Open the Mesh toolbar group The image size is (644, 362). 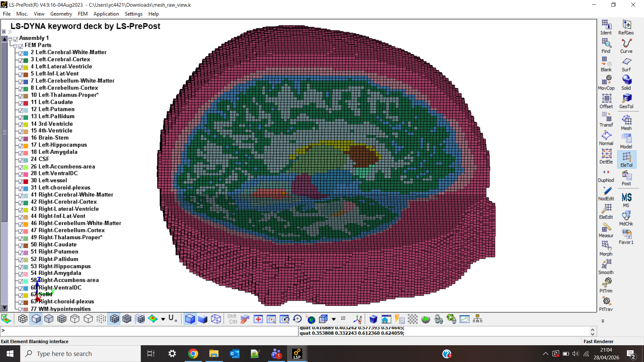click(x=626, y=123)
